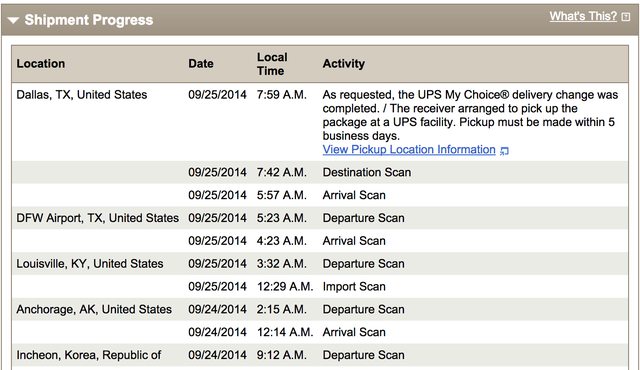Click the Destination Scan activity row

point(320,172)
